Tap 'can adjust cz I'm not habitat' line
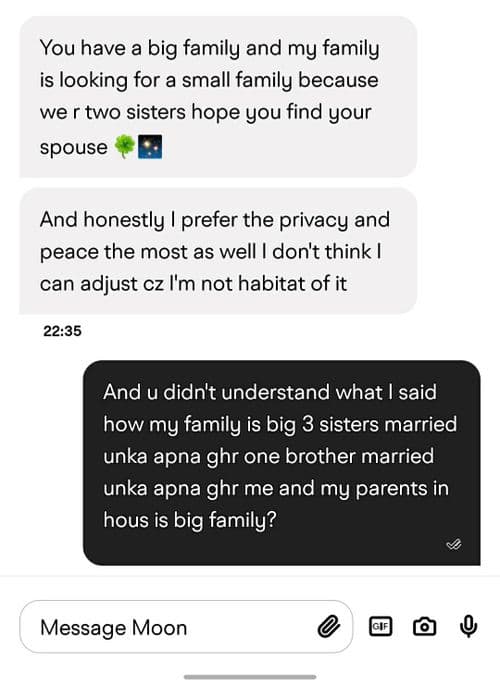The width and height of the screenshot is (500, 686). point(193,284)
